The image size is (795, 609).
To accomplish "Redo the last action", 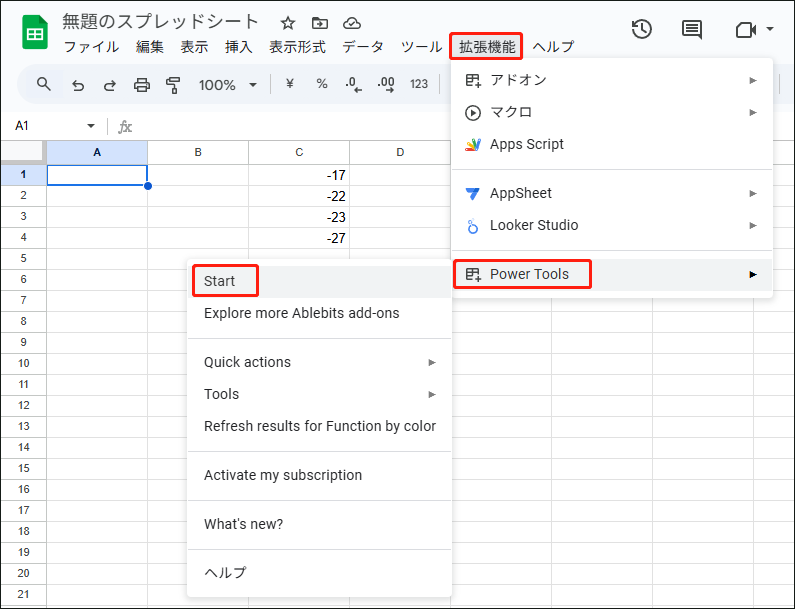I will click(x=110, y=85).
